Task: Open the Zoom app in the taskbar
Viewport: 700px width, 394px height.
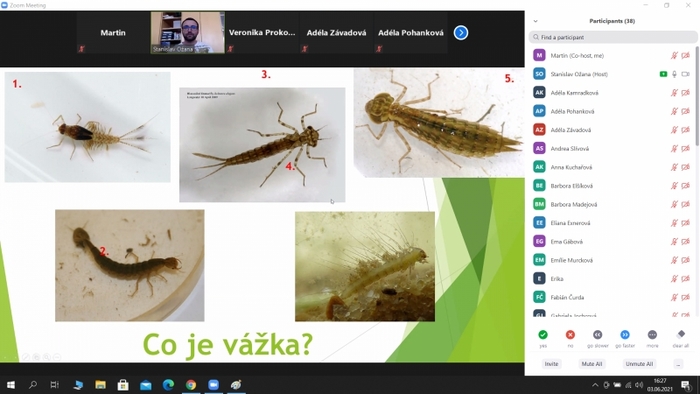Action: pyautogui.click(x=213, y=385)
